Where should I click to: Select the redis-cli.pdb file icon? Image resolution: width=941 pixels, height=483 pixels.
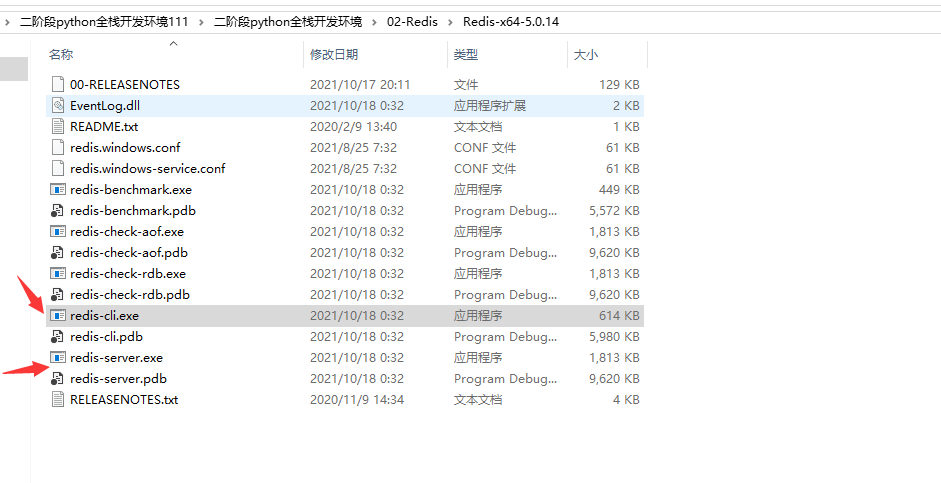tap(58, 337)
